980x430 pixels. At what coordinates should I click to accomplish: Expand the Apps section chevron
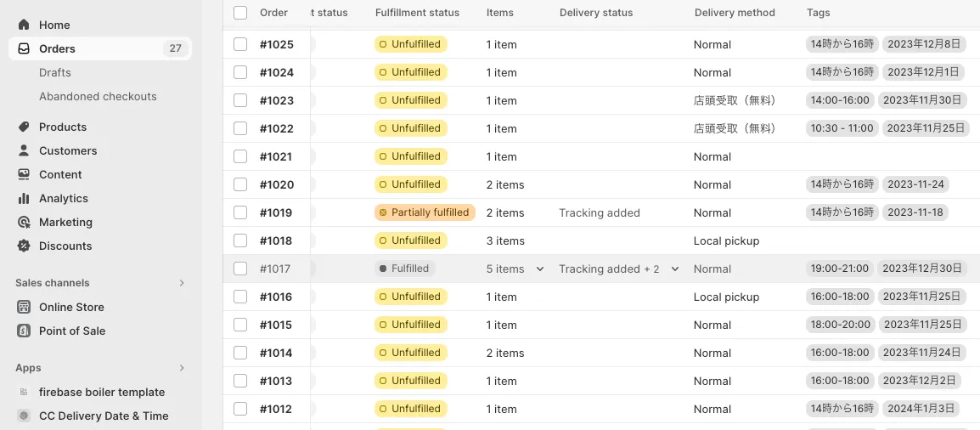[x=182, y=368]
